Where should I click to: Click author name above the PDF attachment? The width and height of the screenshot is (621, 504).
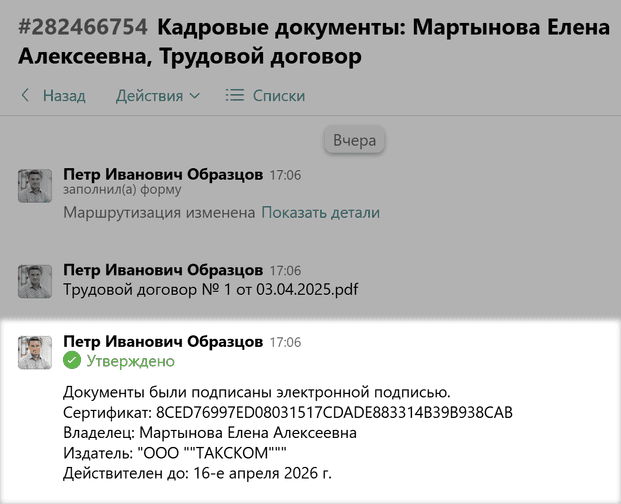click(163, 270)
